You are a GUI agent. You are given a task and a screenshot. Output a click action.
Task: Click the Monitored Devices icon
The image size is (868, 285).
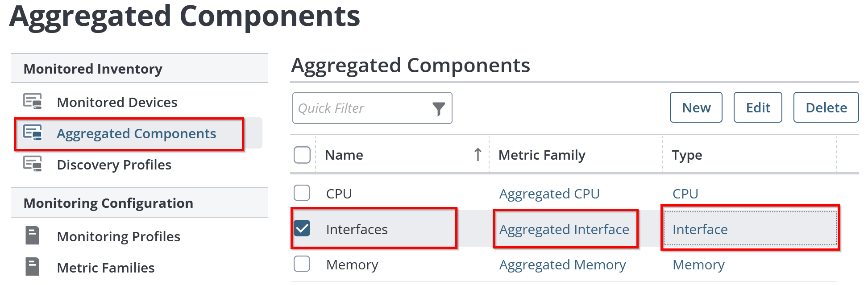(x=33, y=102)
